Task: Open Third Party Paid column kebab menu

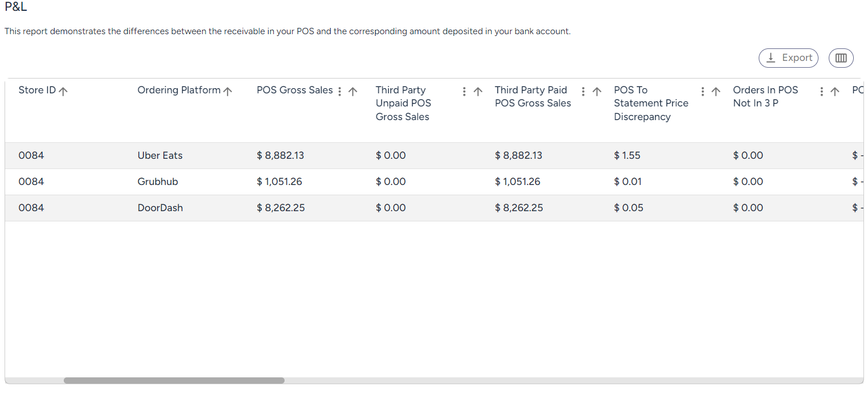Action: tap(583, 91)
